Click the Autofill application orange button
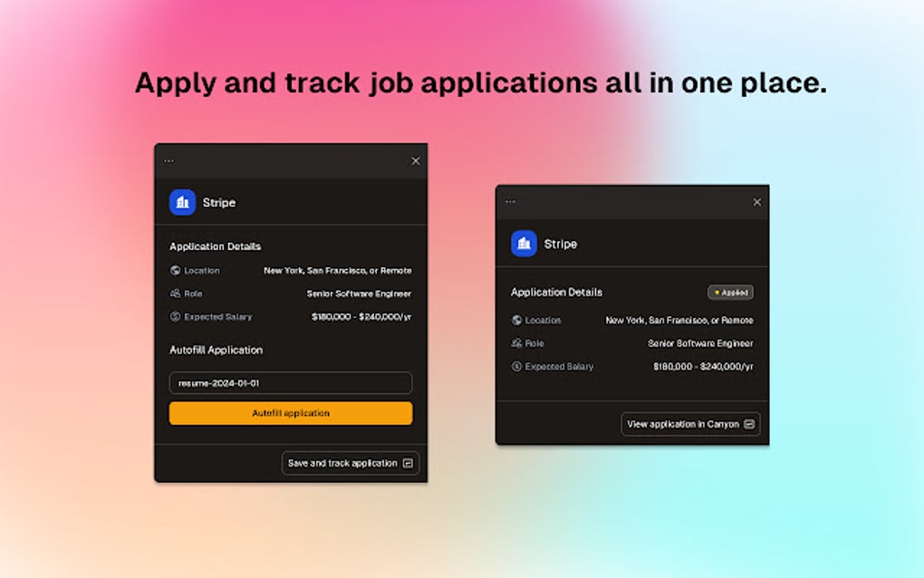Screen dimensions: 924x578 click(291, 413)
